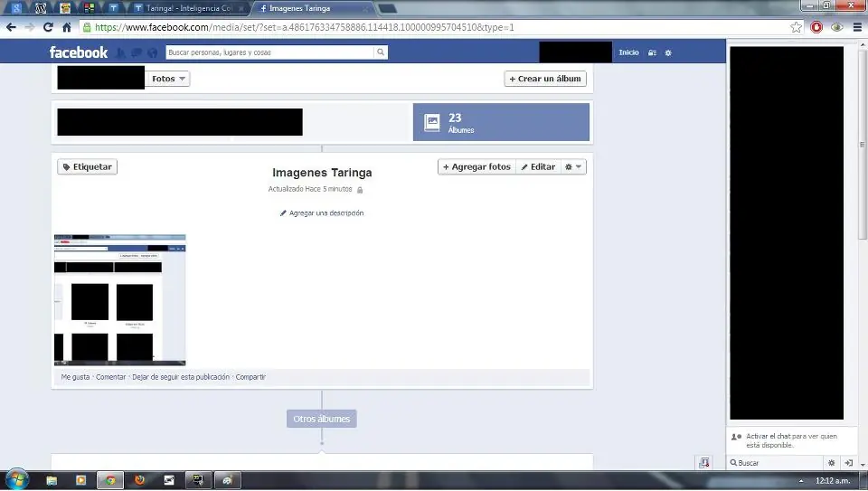868x491 pixels.
Task: Click the Comentar link
Action: (110, 377)
